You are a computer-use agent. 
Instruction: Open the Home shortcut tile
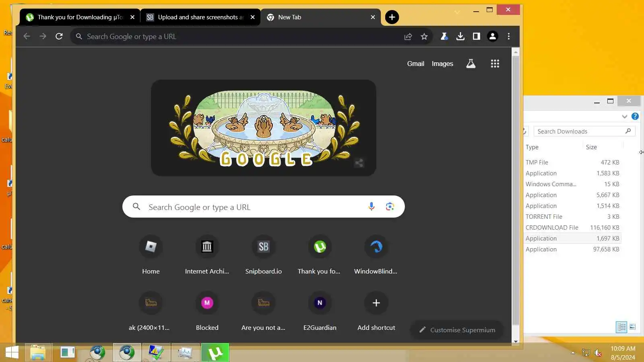pos(151,255)
